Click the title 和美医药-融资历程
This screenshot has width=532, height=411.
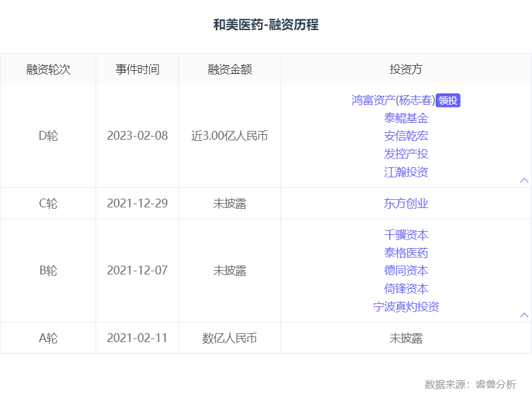tap(266, 25)
